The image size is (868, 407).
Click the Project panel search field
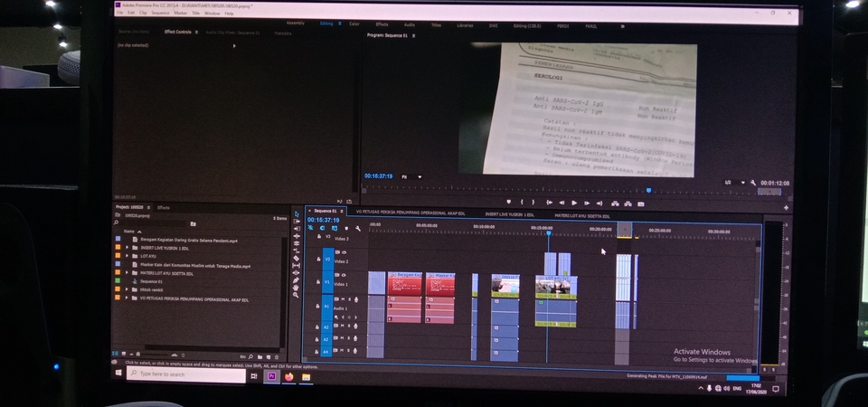(x=151, y=223)
